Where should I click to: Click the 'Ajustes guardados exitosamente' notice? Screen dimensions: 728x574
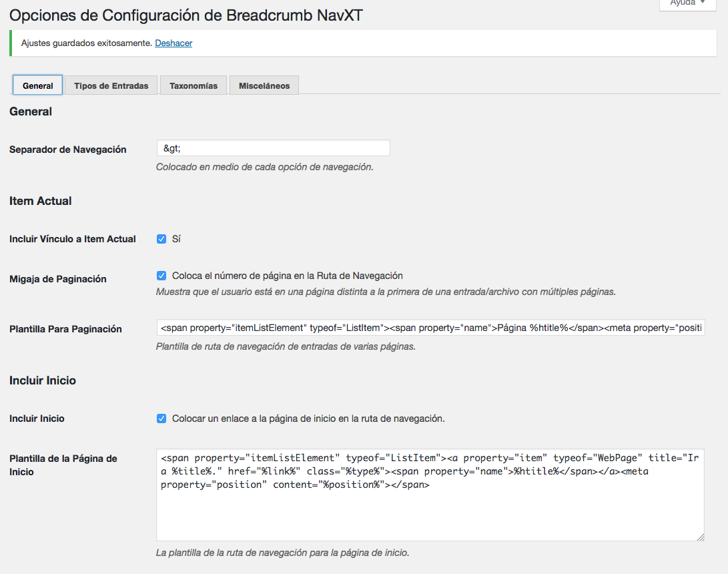tap(87, 43)
